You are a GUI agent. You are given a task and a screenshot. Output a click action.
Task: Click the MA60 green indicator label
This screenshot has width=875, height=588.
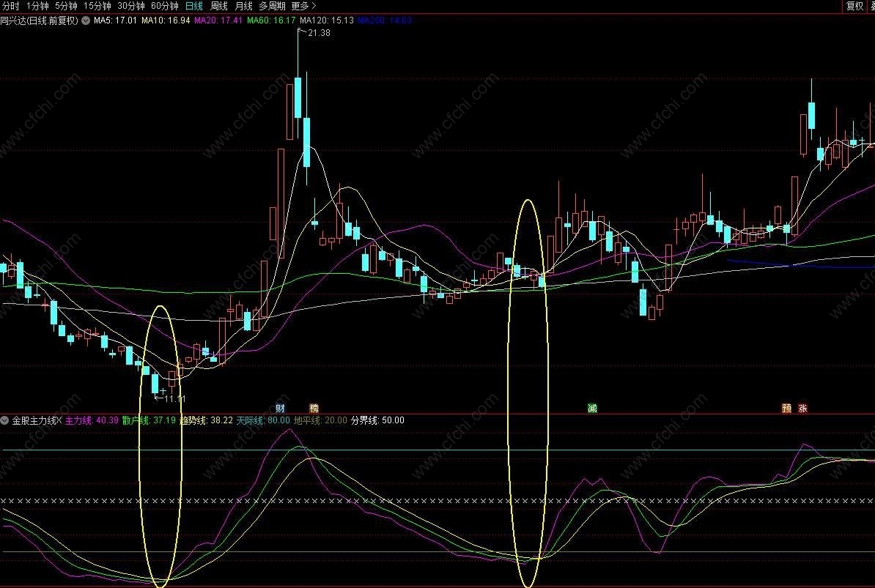click(271, 21)
